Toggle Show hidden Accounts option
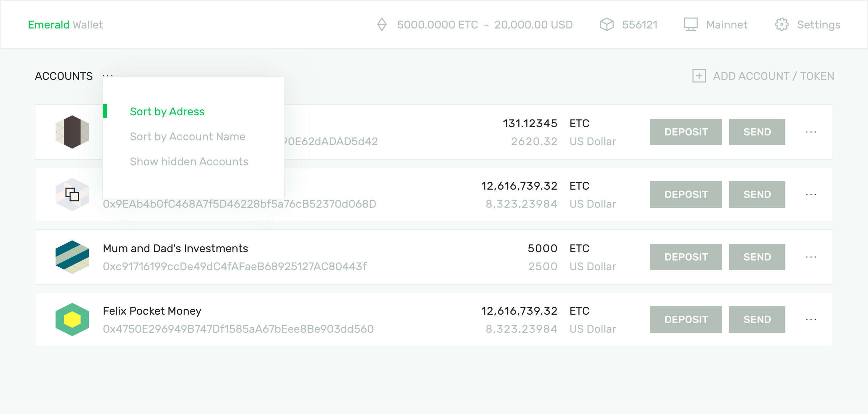Viewport: 868px width, 414px height. click(189, 162)
